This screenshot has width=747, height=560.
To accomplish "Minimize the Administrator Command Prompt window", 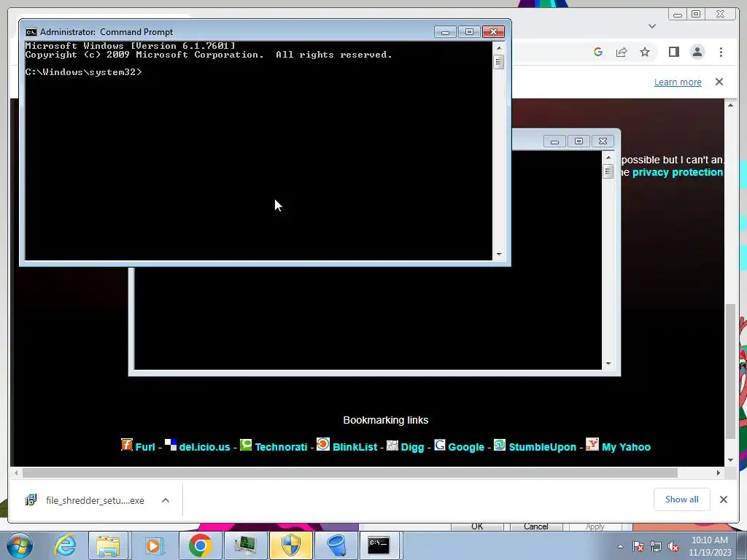I will tap(445, 32).
